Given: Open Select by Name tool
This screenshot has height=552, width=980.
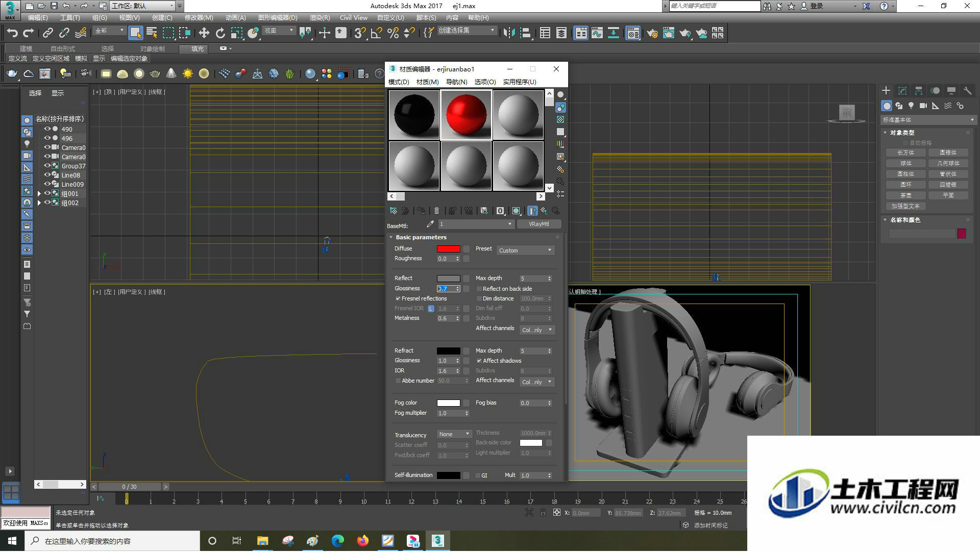Looking at the screenshot, I should 152,33.
